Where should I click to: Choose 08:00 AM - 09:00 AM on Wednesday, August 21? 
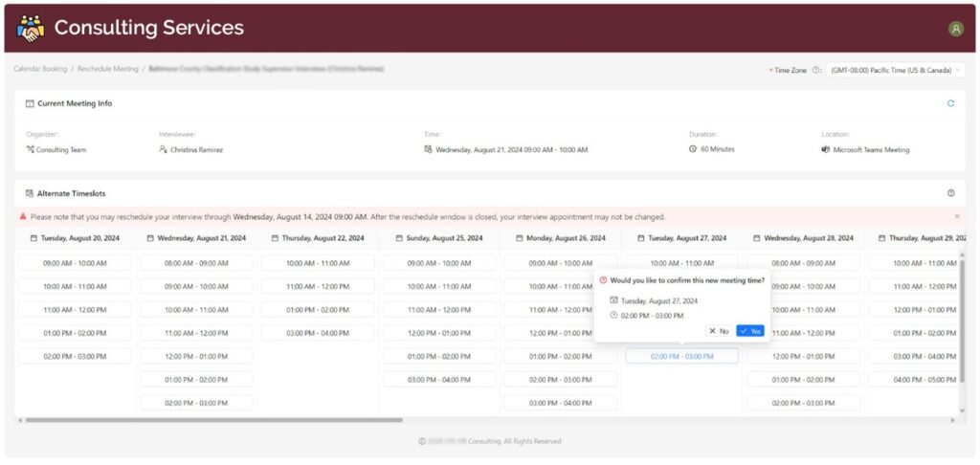point(196,263)
